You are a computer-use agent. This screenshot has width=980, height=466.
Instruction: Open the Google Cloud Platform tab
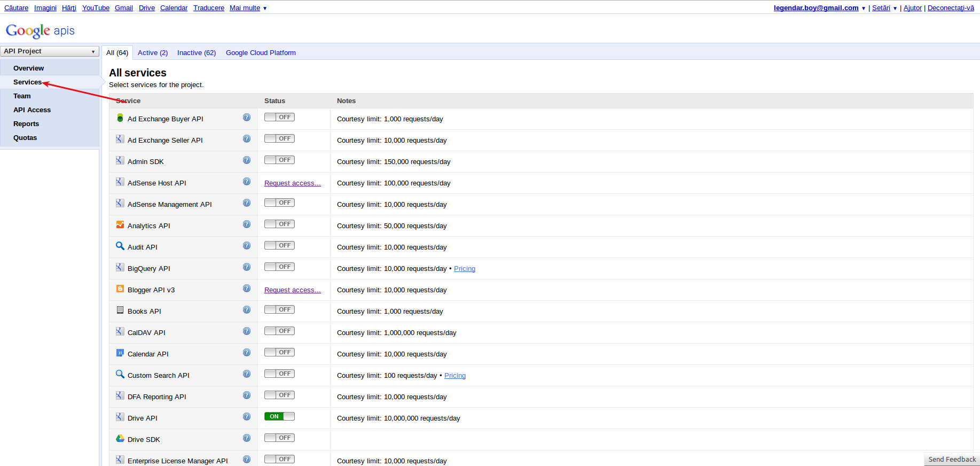point(261,52)
